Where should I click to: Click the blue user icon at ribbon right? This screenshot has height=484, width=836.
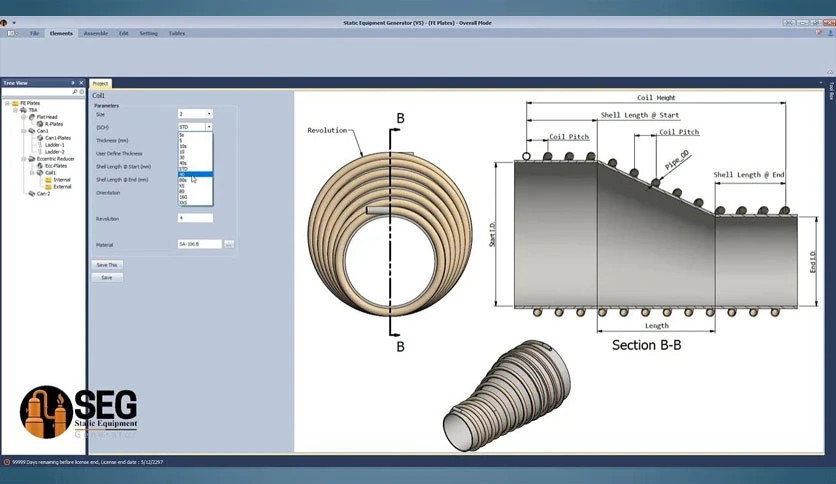[x=830, y=33]
